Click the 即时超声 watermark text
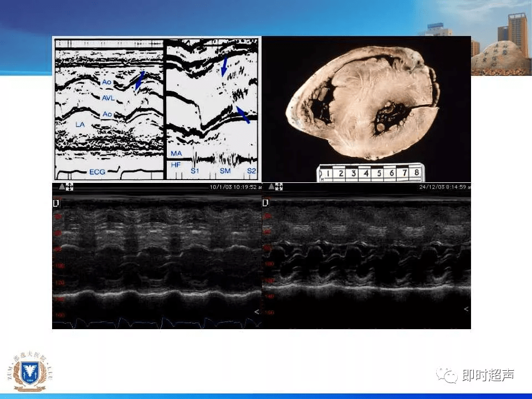Screen dimensions: 532x399 tap(488, 375)
